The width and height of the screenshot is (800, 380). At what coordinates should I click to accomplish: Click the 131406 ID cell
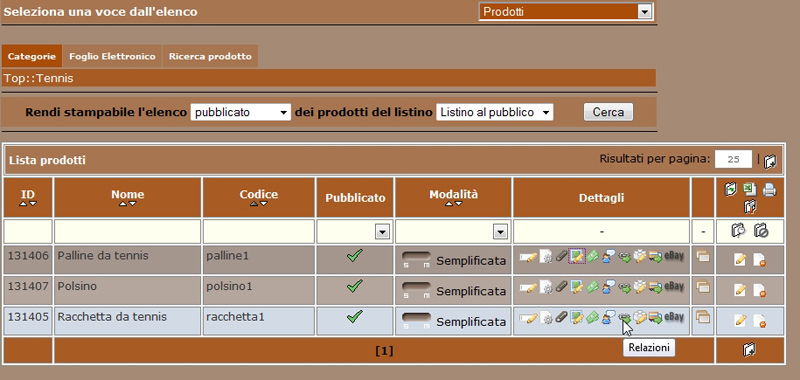pyautogui.click(x=28, y=260)
